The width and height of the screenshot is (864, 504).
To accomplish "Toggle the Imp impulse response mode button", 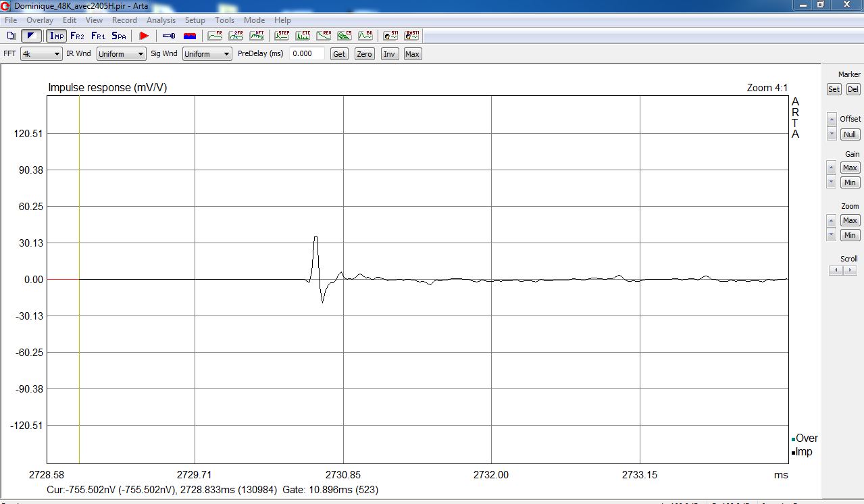I will point(57,36).
